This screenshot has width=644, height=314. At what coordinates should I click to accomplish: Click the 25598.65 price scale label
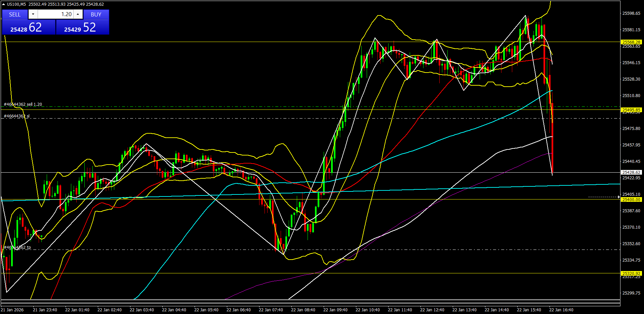631,13
